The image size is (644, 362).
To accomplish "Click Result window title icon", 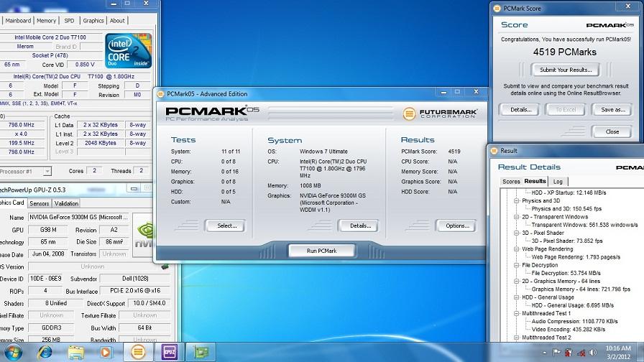I will click(494, 151).
